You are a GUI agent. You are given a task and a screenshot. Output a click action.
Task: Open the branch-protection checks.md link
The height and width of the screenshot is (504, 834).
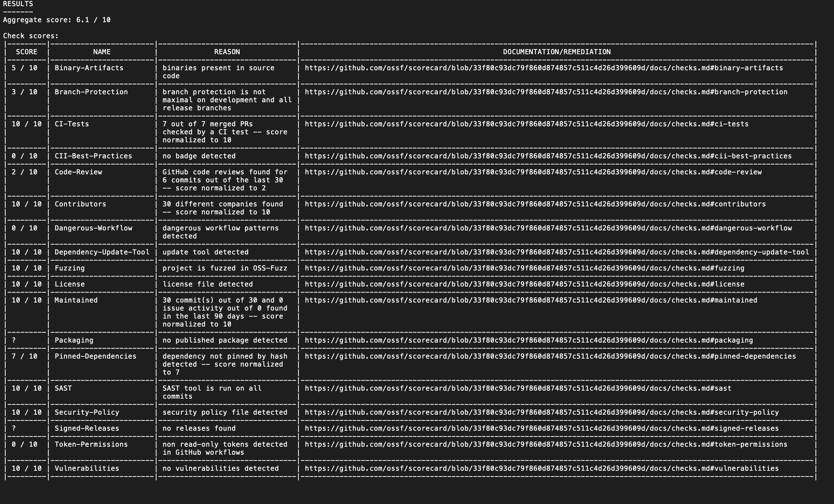click(x=546, y=92)
